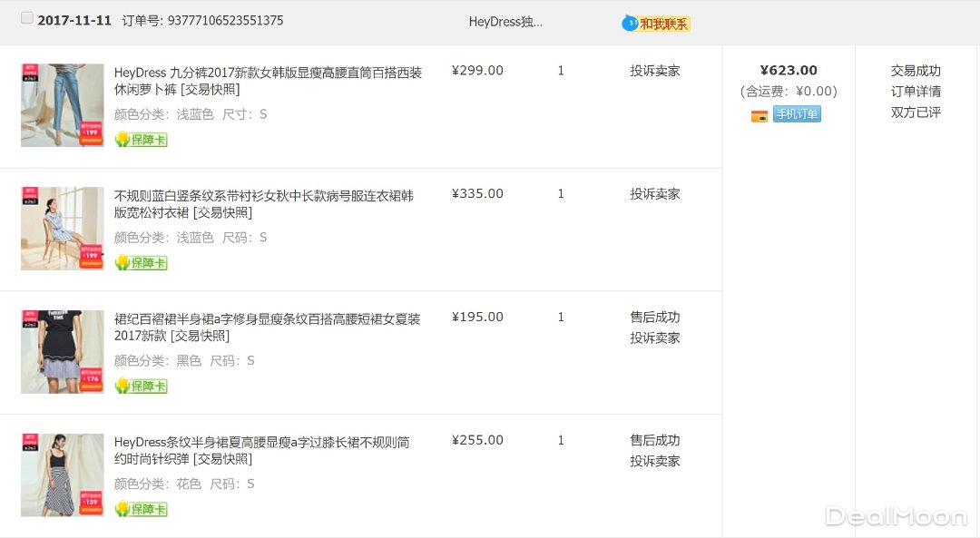This screenshot has height=538, width=980.
Task: Tick the checkbox for the 2017-11-11 order
Action: click(x=27, y=18)
